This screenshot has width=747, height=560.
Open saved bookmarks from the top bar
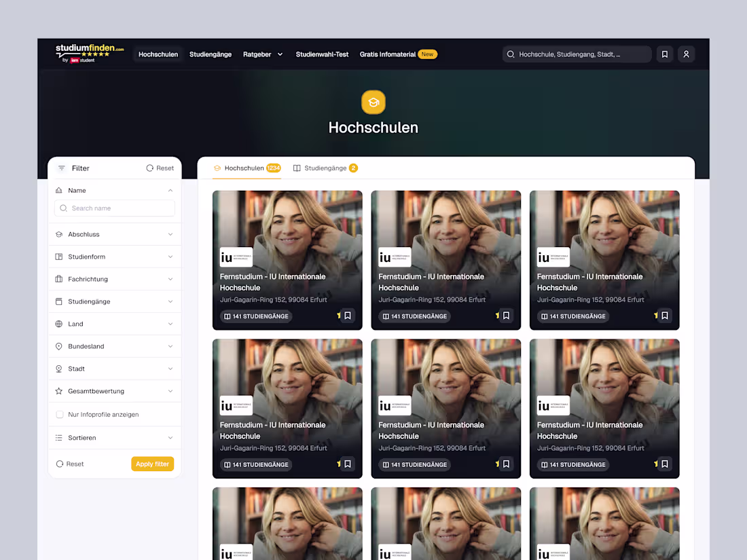click(x=664, y=54)
